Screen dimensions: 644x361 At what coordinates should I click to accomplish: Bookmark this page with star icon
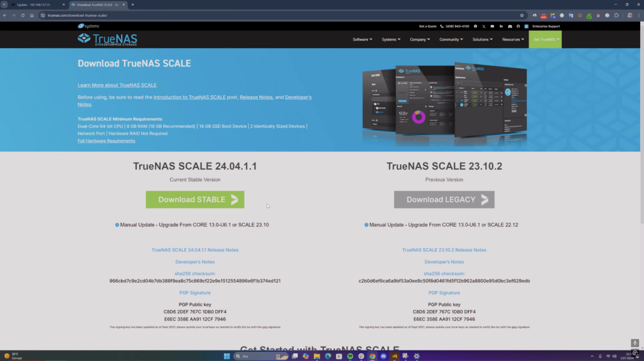click(x=522, y=15)
